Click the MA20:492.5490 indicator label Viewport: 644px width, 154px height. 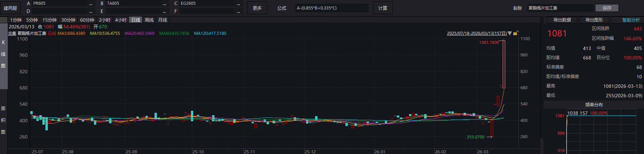pos(139,33)
